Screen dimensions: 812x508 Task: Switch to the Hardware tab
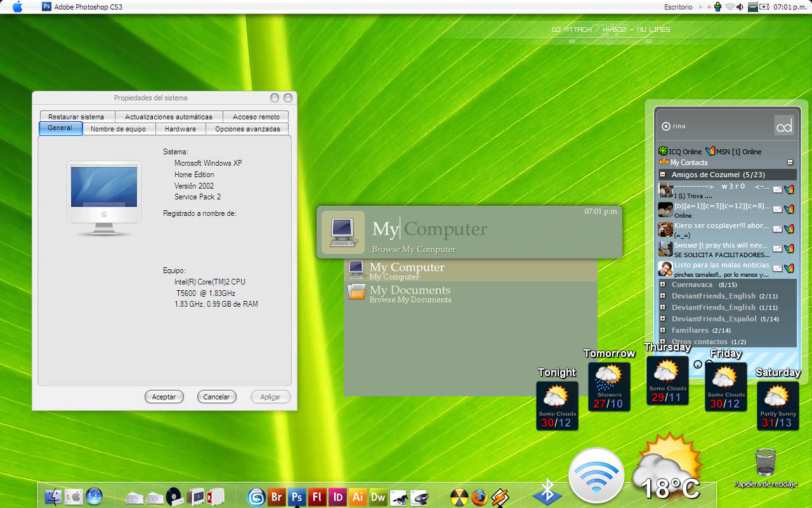tap(180, 129)
